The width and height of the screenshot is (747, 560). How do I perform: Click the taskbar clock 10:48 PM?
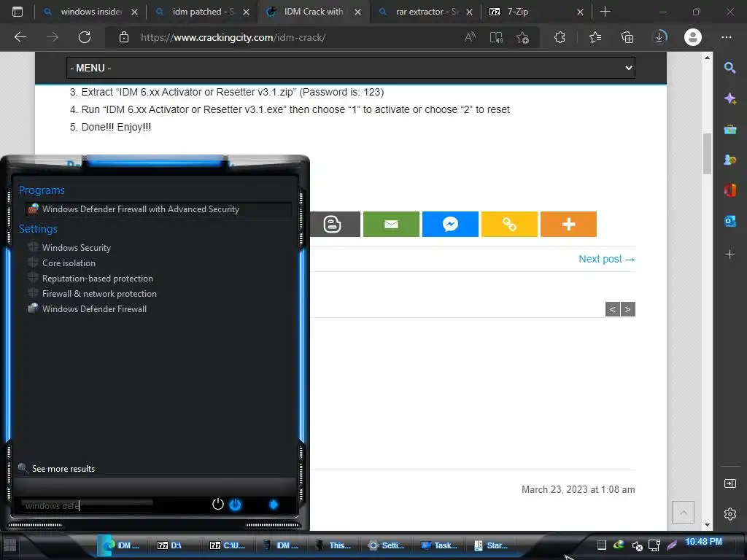pyautogui.click(x=703, y=542)
